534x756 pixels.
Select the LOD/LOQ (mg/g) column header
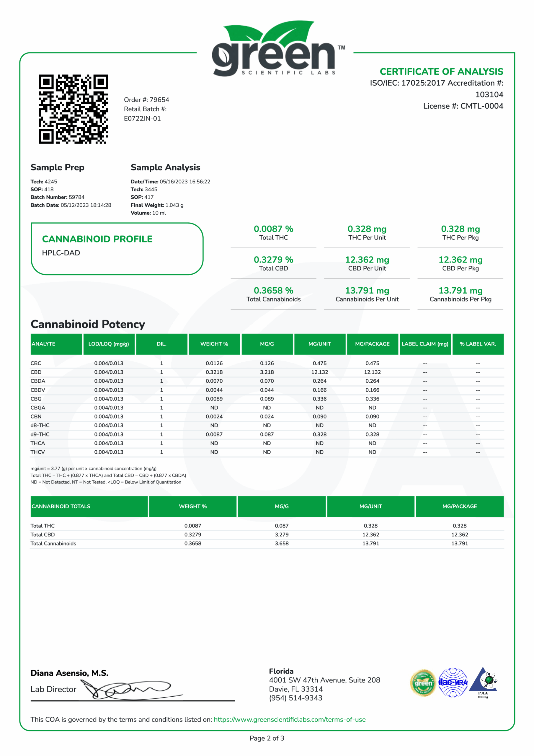109,344
